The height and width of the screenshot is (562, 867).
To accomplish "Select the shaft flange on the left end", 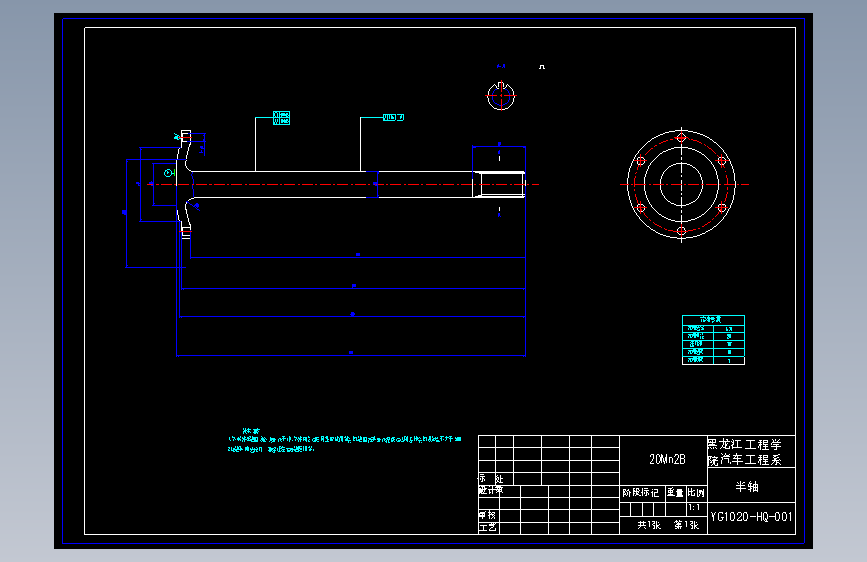I will 185,184.
